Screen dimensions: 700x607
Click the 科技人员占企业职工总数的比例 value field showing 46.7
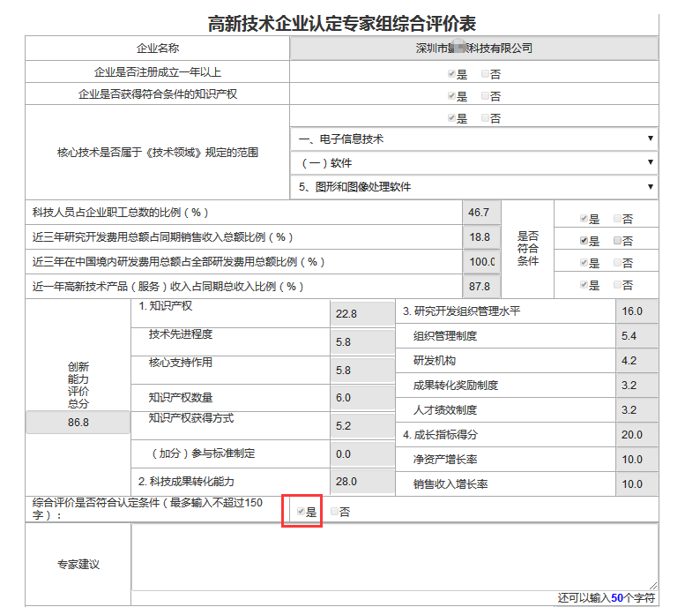pyautogui.click(x=481, y=213)
